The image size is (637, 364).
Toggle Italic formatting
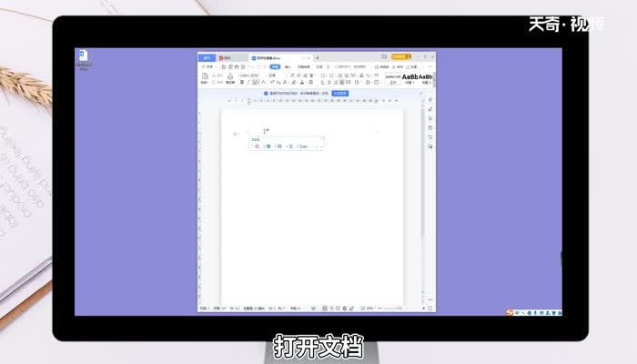tap(248, 83)
